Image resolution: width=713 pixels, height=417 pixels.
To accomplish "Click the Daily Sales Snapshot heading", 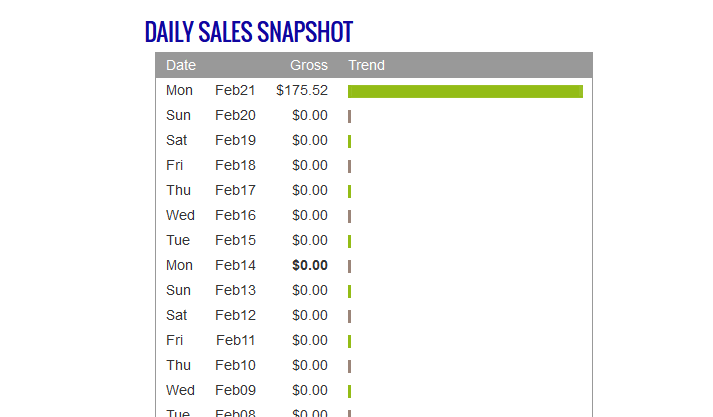I will pyautogui.click(x=249, y=32).
